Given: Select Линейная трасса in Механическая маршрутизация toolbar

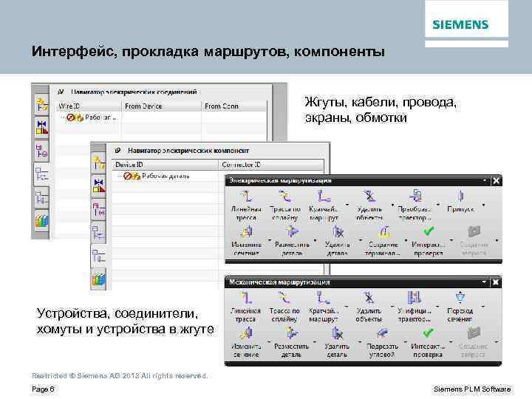Looking at the screenshot, I should click(x=245, y=307).
